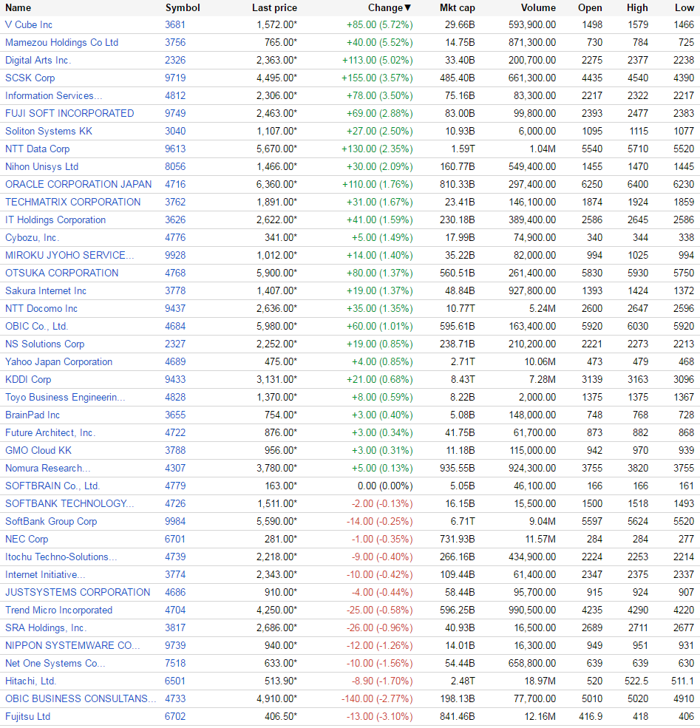Image resolution: width=700 pixels, height=728 pixels.
Task: Open Trend Micro Incorporated link
Action: (x=59, y=610)
